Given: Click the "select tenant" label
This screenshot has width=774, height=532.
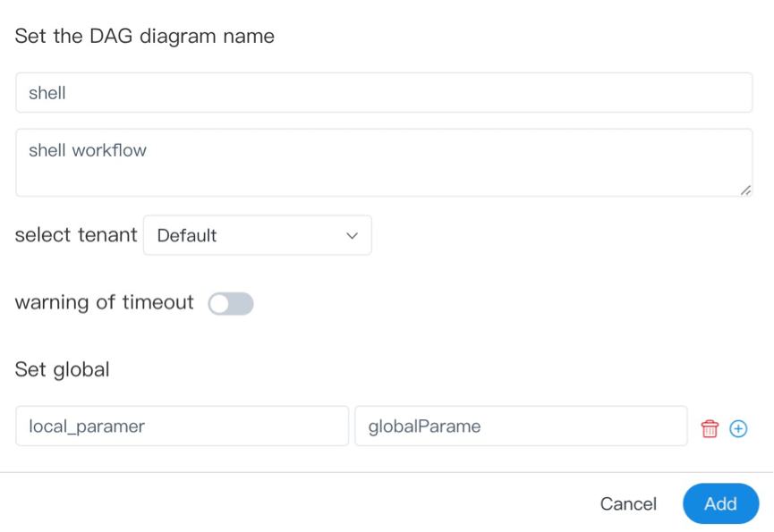Looking at the screenshot, I should tap(76, 235).
